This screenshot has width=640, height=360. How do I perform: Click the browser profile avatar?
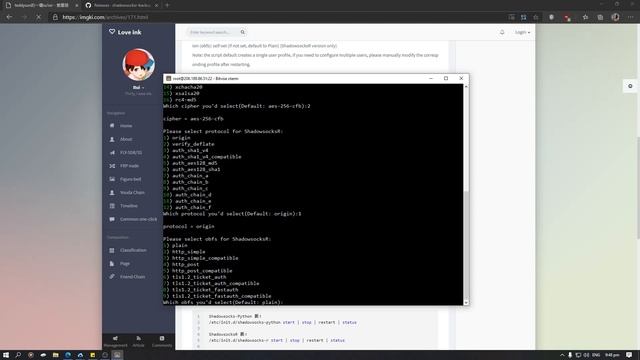coord(615,17)
